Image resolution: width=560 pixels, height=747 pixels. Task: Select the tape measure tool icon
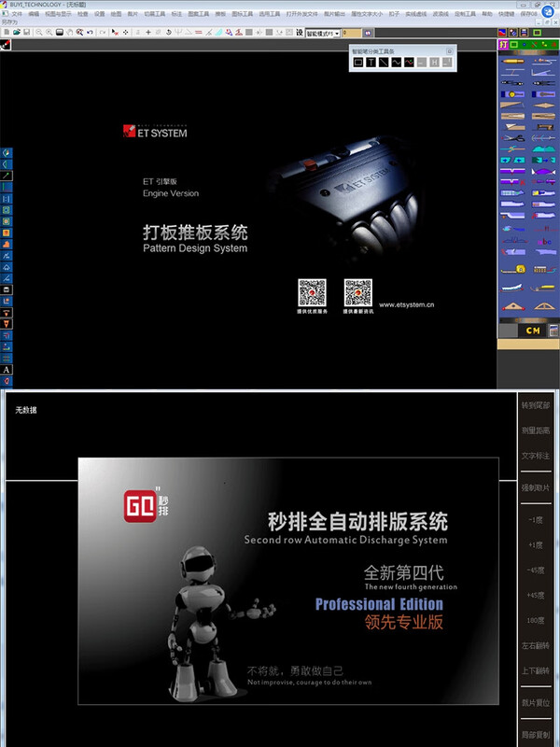tap(512, 270)
